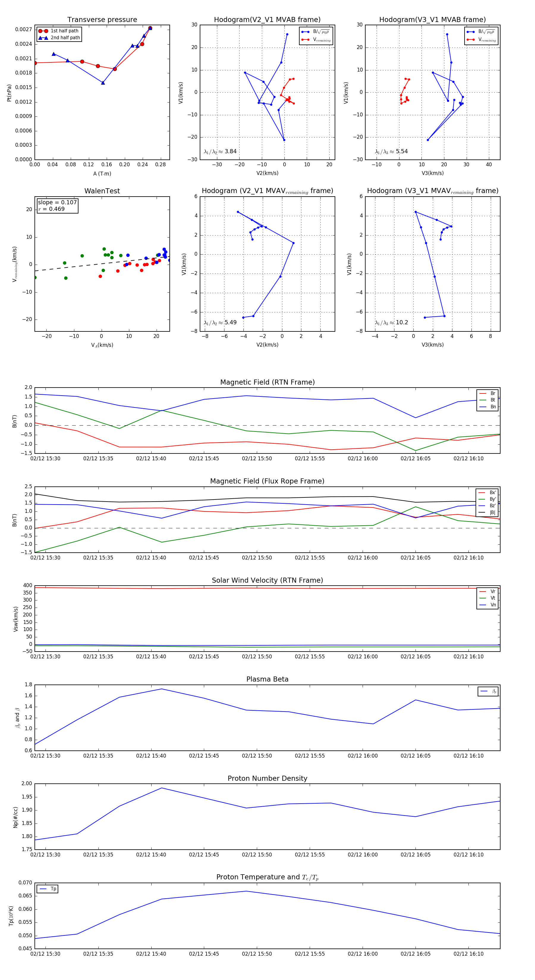535x980 pixels.
Task: Click the '|B|' legend entry
Action: click(487, 513)
